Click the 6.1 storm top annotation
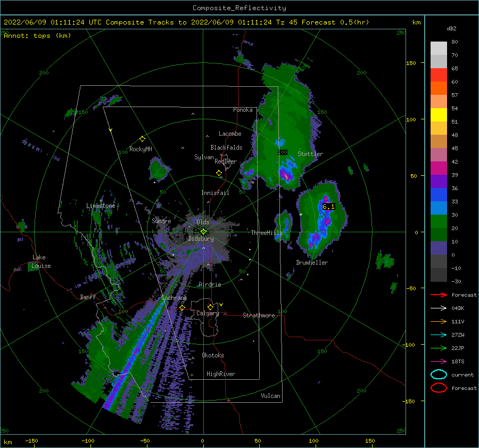Image resolution: width=479 pixels, height=448 pixels. tap(328, 207)
